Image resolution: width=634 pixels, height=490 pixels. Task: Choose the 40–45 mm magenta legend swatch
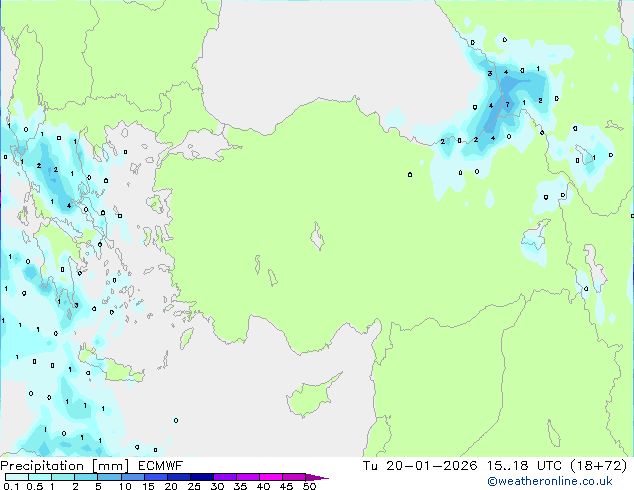click(271, 477)
